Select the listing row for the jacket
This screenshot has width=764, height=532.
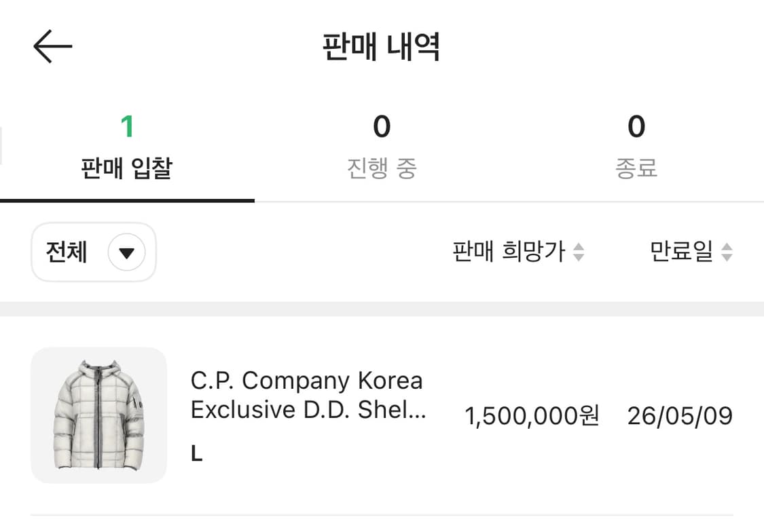(382, 415)
